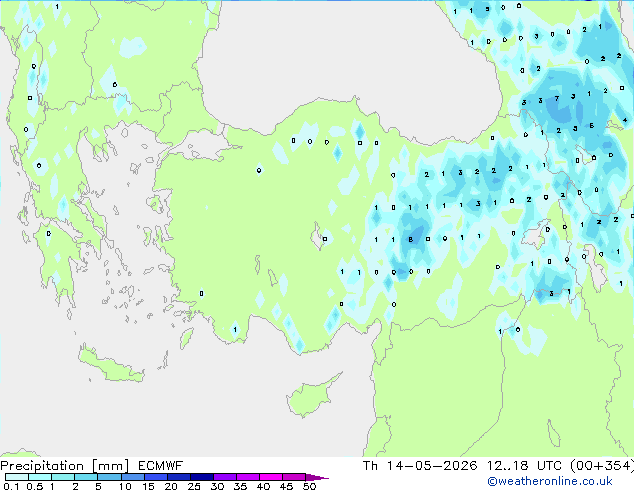Choose the 20–25 mm legend color box
The image size is (634, 490).
(x=178, y=477)
